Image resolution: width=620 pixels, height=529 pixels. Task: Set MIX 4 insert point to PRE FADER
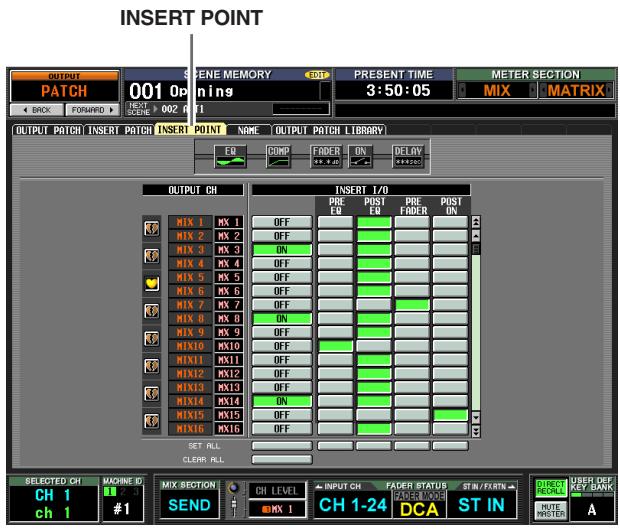coord(412,264)
